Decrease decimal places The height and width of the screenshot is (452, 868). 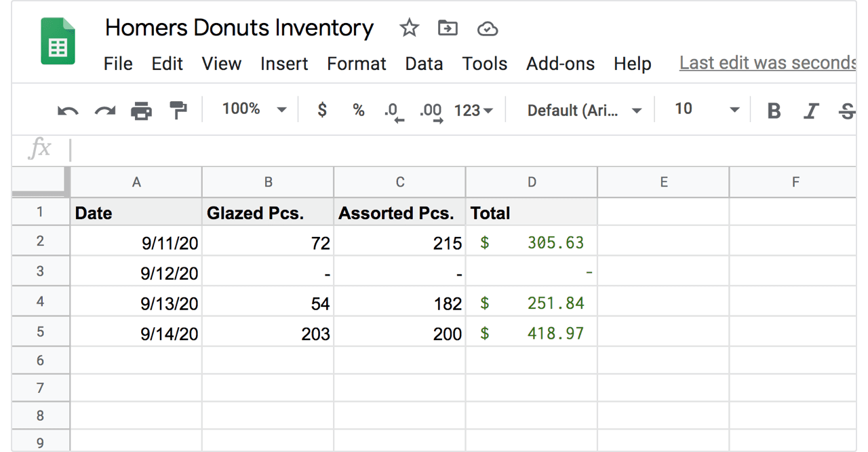[394, 111]
